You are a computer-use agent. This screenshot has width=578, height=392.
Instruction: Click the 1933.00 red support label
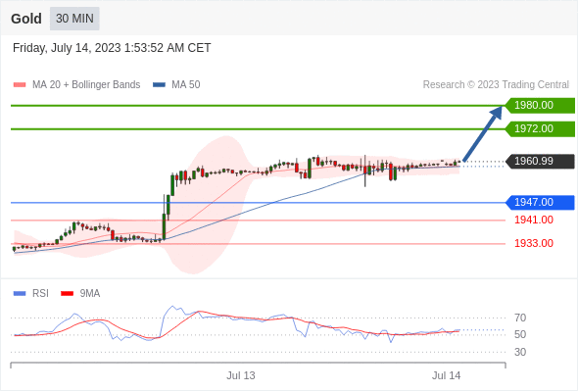point(534,243)
